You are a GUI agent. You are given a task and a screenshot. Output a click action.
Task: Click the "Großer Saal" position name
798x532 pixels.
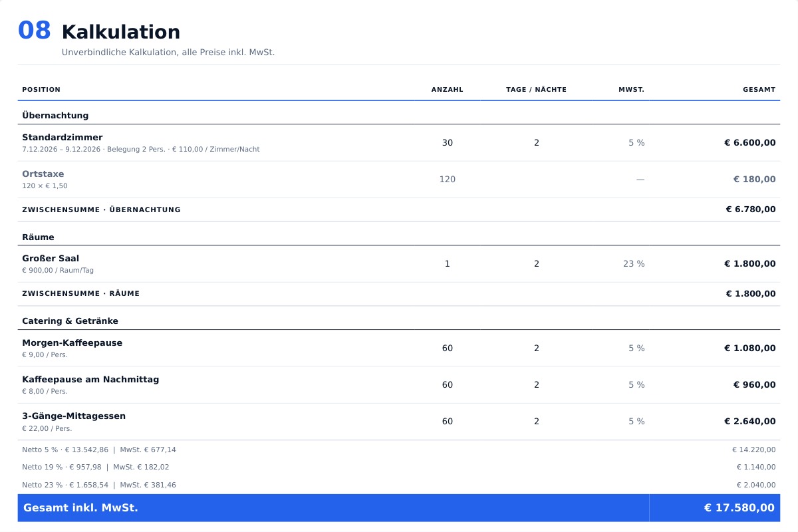click(x=51, y=259)
